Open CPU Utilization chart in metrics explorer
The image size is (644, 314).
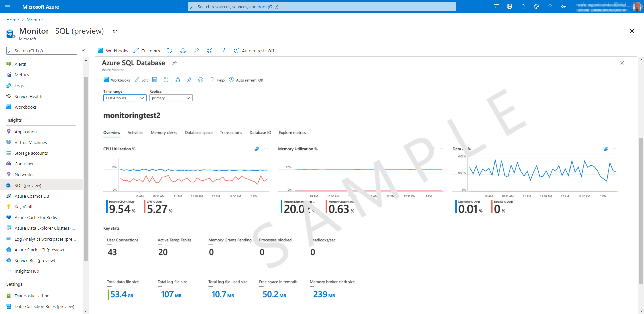(x=257, y=149)
